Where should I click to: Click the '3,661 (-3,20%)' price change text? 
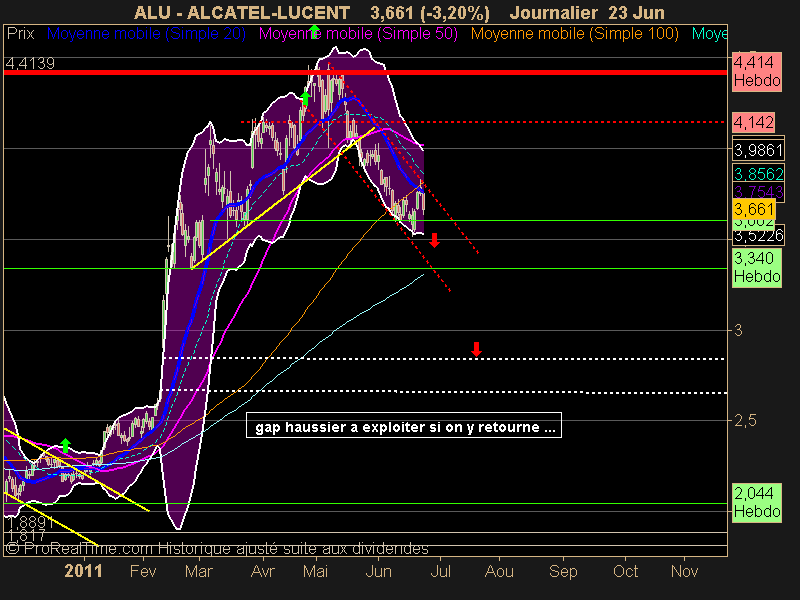coord(430,12)
